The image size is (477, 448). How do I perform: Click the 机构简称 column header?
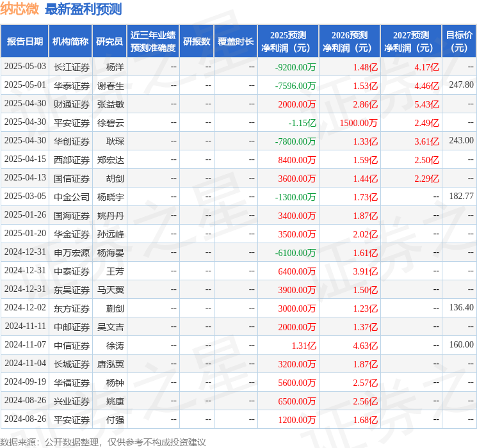pos(70,42)
